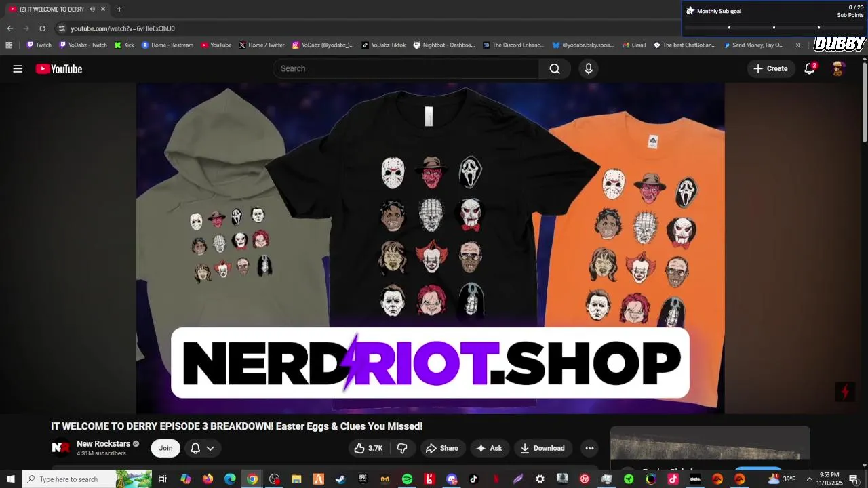Screen dimensions: 868x488
Task: Switch to Chrome in the taskbar
Action: pos(252,479)
